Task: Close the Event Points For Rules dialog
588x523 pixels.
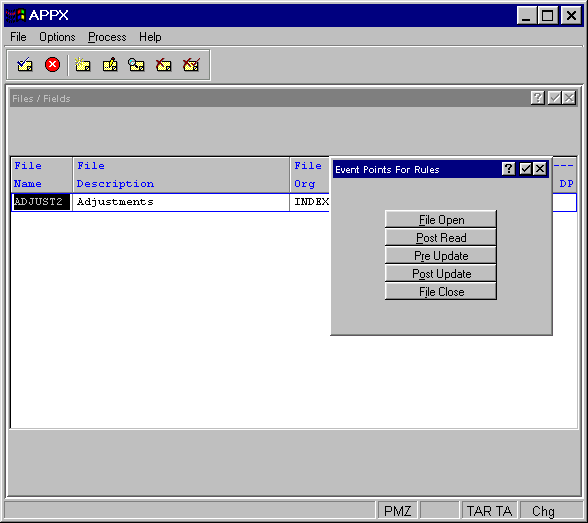Action: pyautogui.click(x=540, y=169)
